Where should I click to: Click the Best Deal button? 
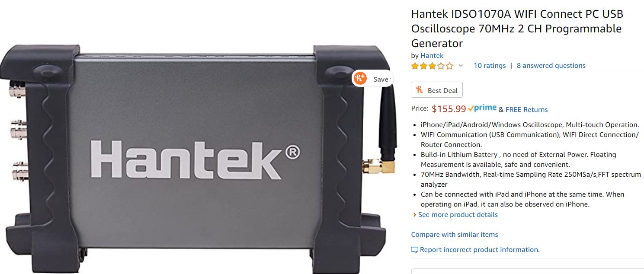click(437, 90)
